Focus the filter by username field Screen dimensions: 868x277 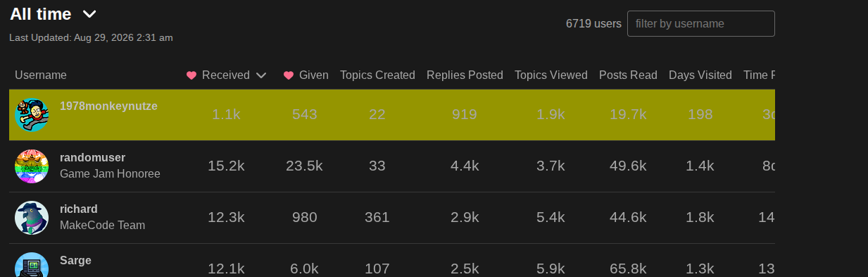point(700,23)
